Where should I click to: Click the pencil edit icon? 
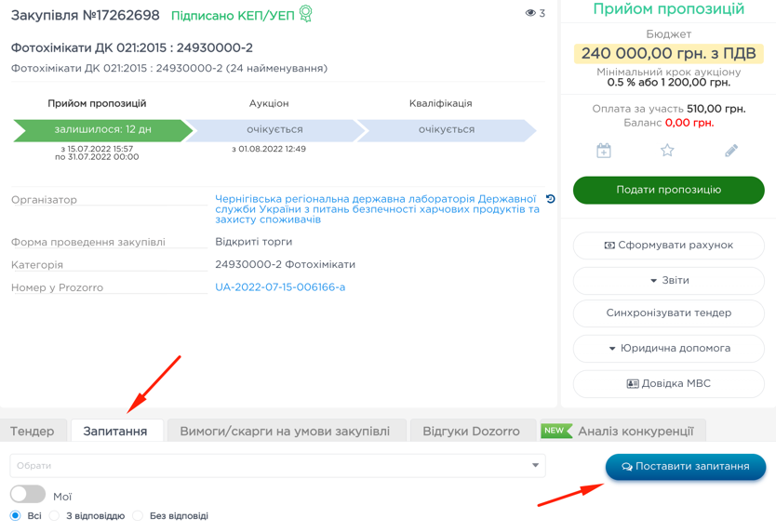(x=731, y=151)
